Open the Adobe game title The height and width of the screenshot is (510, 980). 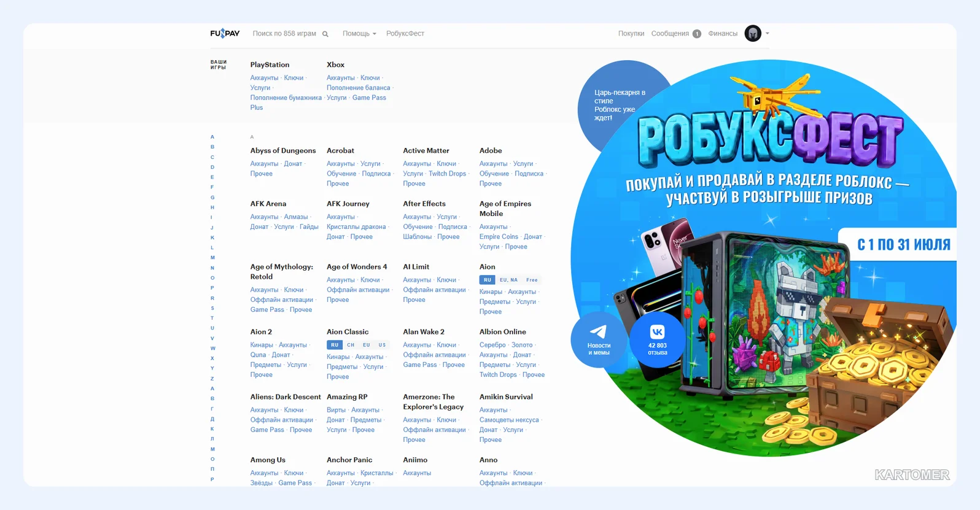[x=491, y=150]
